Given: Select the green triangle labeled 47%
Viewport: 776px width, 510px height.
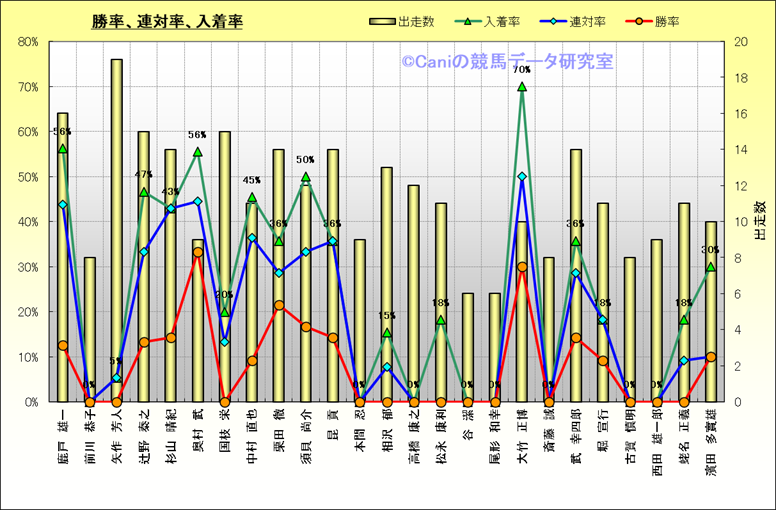Looking at the screenshot, I should click(x=144, y=192).
